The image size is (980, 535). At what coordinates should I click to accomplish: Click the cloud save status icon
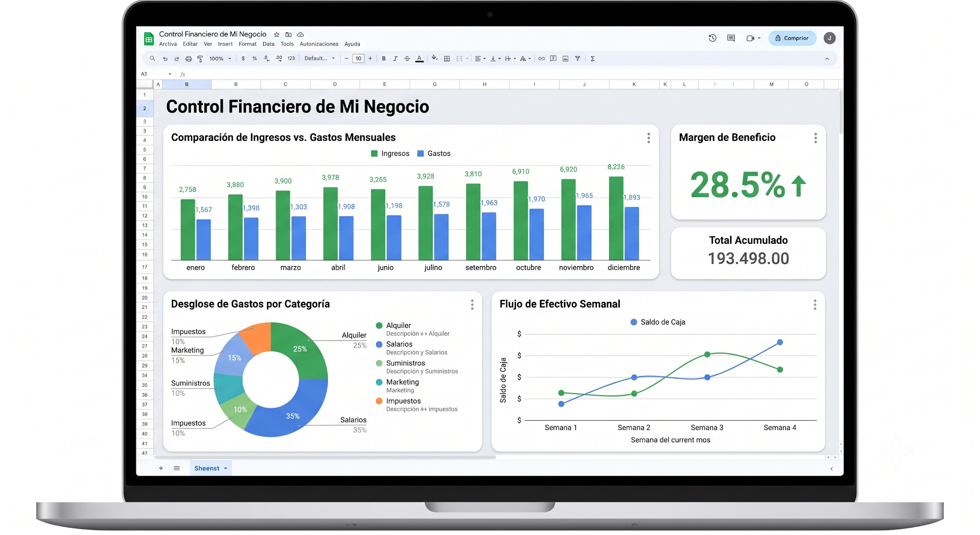301,34
